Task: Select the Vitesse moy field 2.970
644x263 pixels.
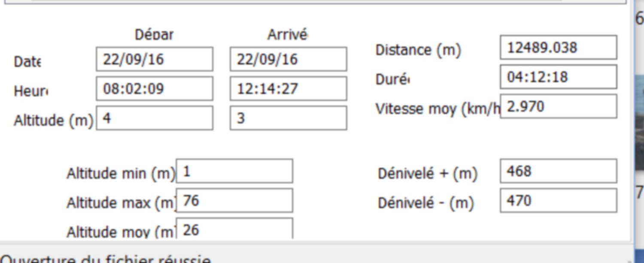Action: point(559,106)
